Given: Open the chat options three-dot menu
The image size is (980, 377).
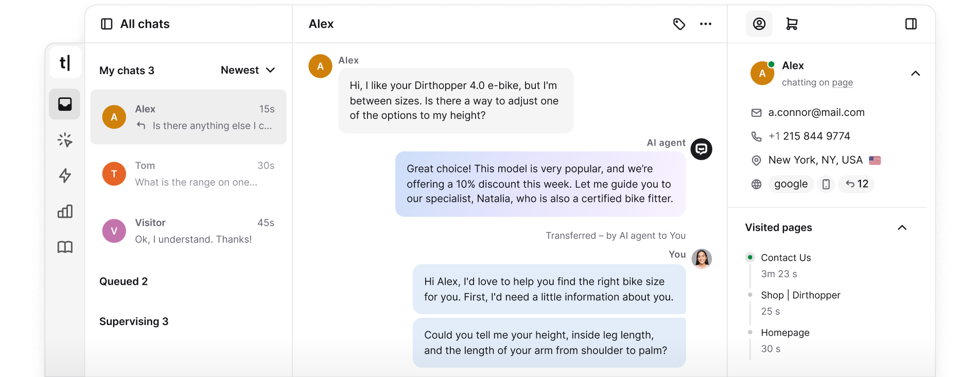Looking at the screenshot, I should (x=706, y=24).
